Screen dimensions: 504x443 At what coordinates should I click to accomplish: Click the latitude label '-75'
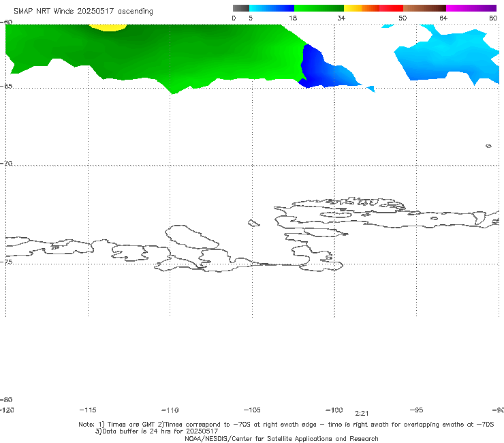(6, 262)
